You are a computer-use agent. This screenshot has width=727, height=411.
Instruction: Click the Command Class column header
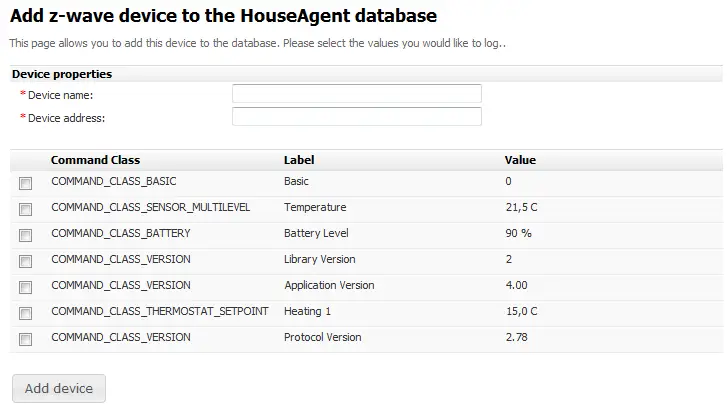[96, 160]
